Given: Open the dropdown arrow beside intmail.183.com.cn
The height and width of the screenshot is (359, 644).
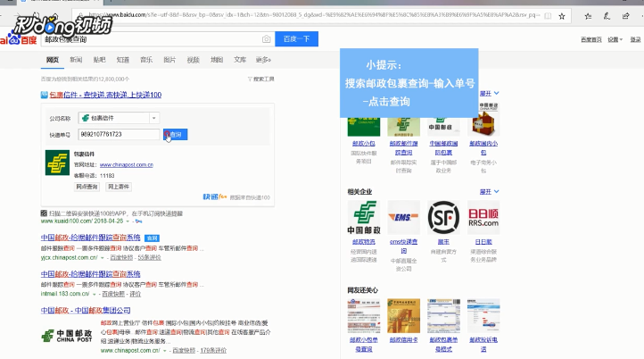Looking at the screenshot, I should click(x=95, y=294).
